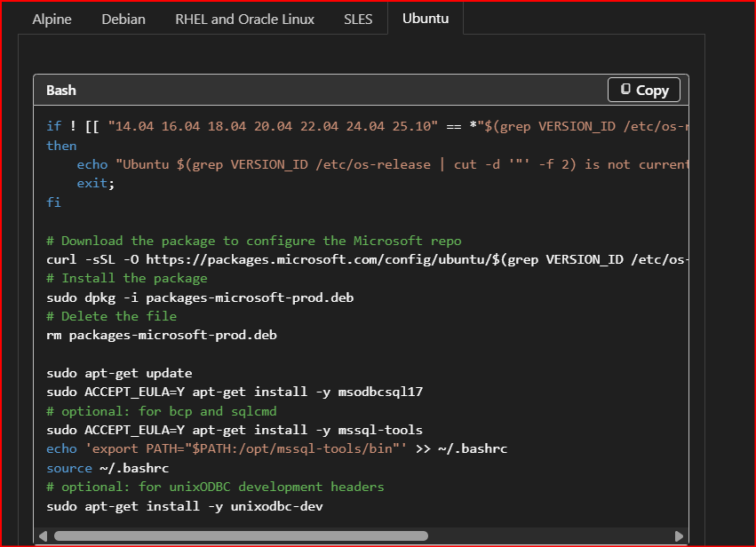Screen dimensions: 756x547
Task: Click the curl -sSL download command line
Action: tap(368, 260)
